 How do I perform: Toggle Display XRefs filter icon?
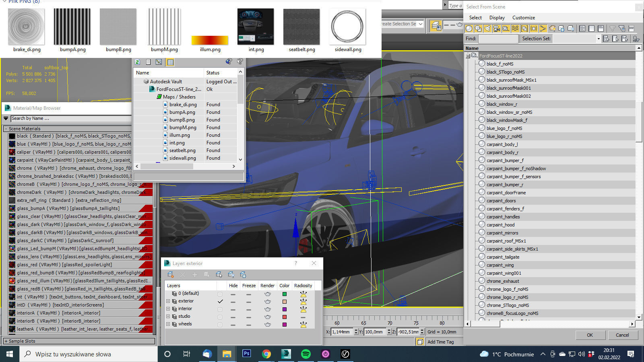(x=534, y=29)
